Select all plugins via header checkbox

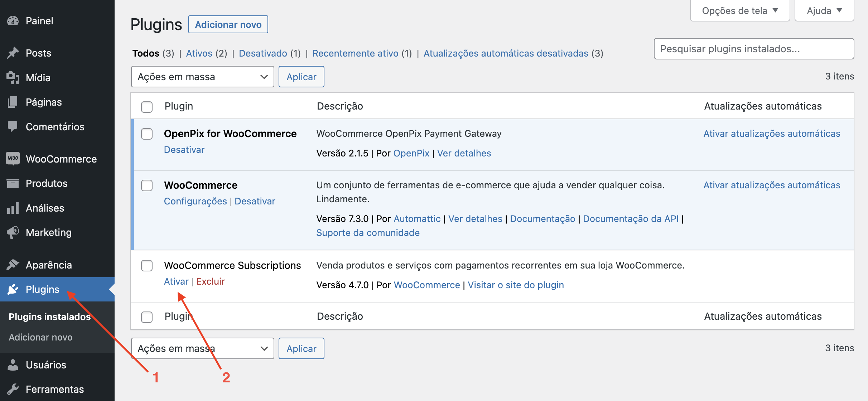point(146,106)
